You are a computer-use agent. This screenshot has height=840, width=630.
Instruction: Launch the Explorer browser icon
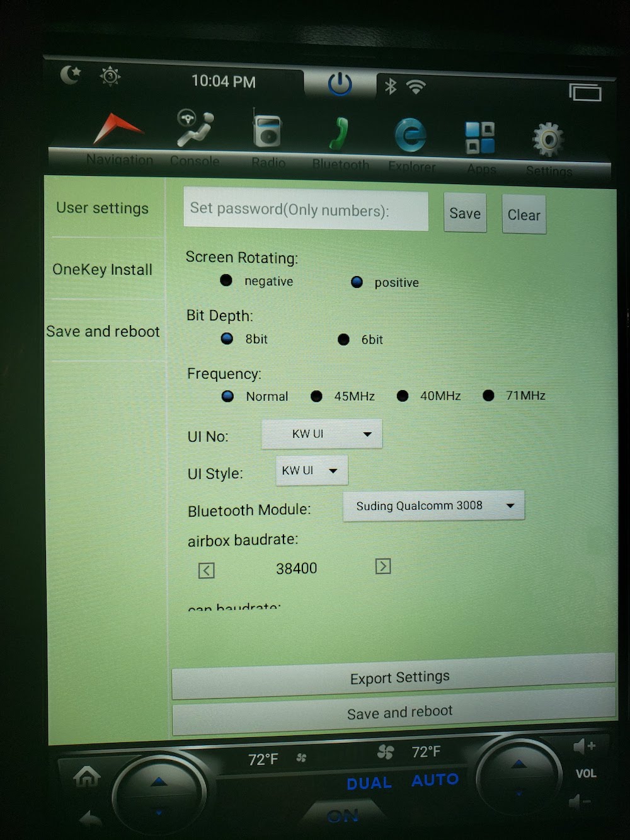411,136
